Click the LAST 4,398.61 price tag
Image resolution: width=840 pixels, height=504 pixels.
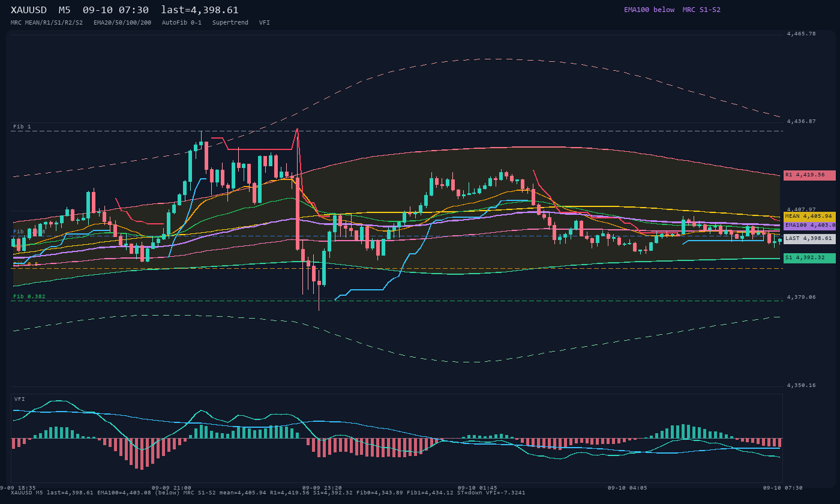point(809,239)
